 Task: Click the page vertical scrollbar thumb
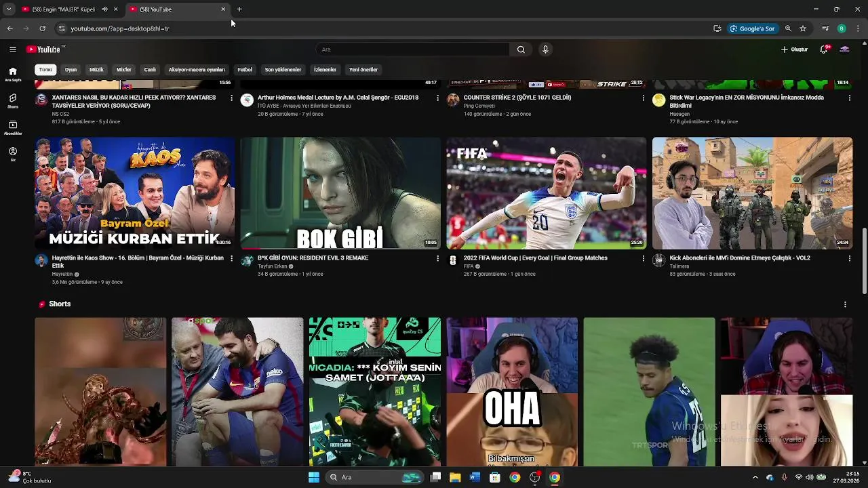864,261
